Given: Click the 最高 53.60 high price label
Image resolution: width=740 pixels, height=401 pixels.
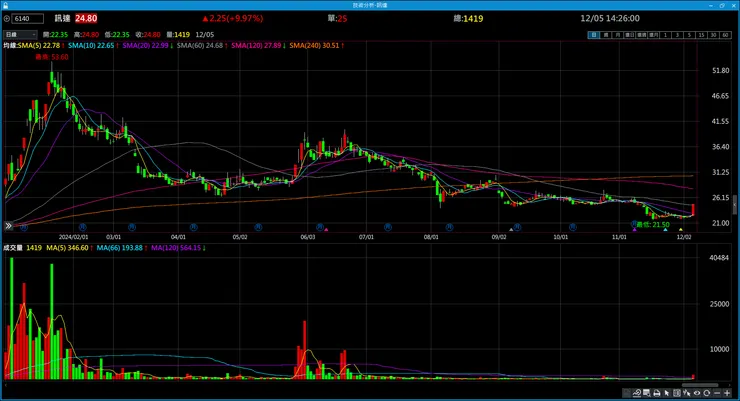Looking at the screenshot, I should point(52,57).
